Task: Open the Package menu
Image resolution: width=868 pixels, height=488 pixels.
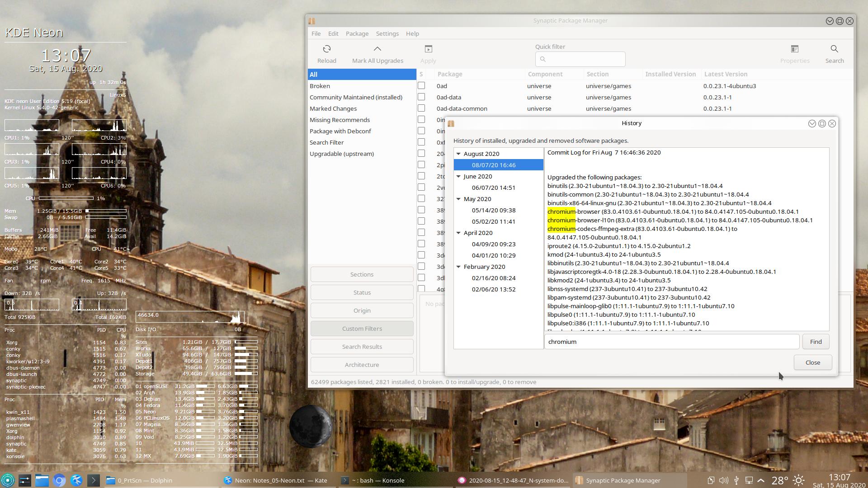Action: [357, 33]
